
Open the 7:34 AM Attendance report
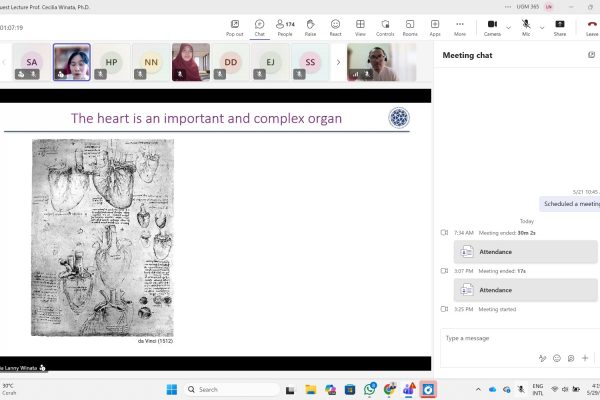(x=525, y=251)
